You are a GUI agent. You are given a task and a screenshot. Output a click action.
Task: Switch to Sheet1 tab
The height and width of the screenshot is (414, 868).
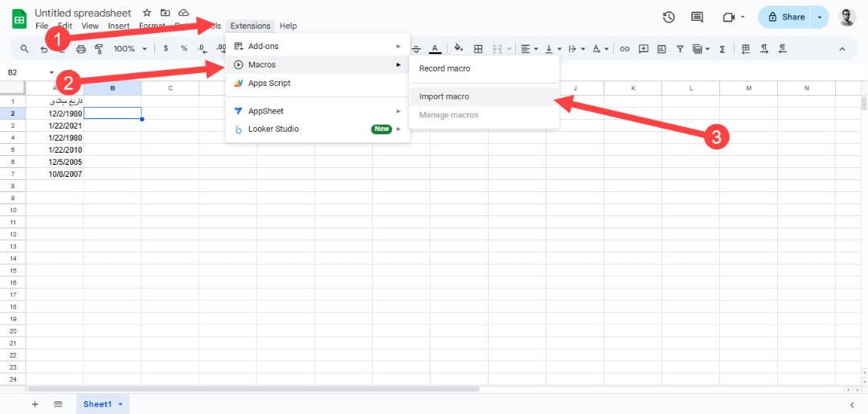(97, 404)
